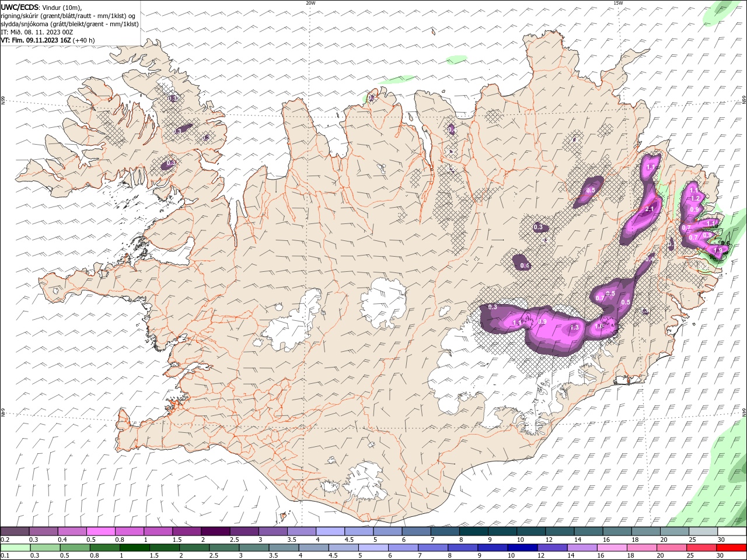
Task: Click the 'slydda/snjókoma' legend description line
Action: [69, 24]
